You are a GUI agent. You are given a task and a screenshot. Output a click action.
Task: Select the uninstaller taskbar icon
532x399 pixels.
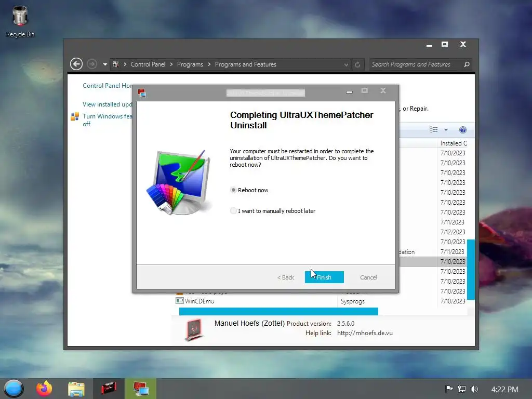pyautogui.click(x=140, y=389)
